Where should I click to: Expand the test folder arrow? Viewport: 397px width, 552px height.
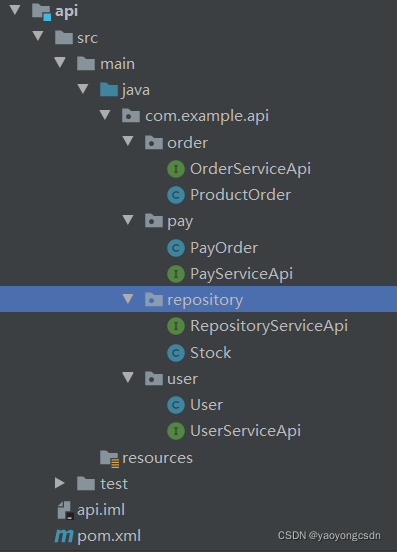pyautogui.click(x=60, y=483)
